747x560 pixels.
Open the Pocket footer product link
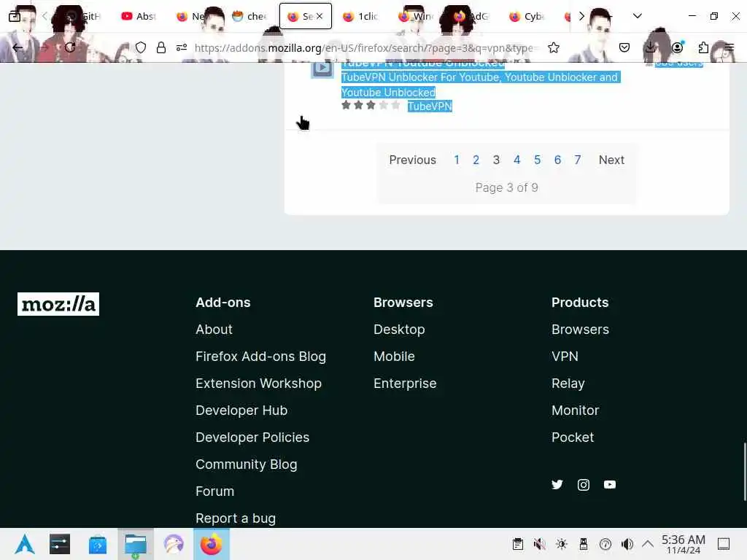pyautogui.click(x=572, y=437)
